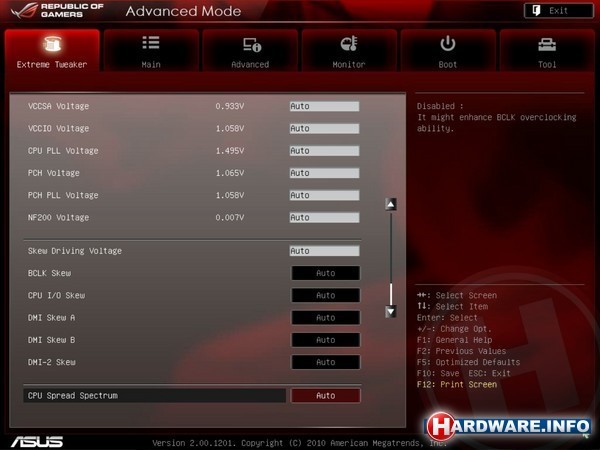Click the NF200 Voltage Auto field
The height and width of the screenshot is (450, 600).
(324, 217)
